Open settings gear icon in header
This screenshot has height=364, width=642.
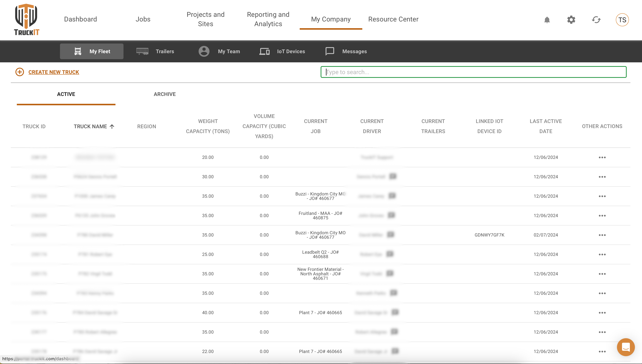(x=571, y=20)
